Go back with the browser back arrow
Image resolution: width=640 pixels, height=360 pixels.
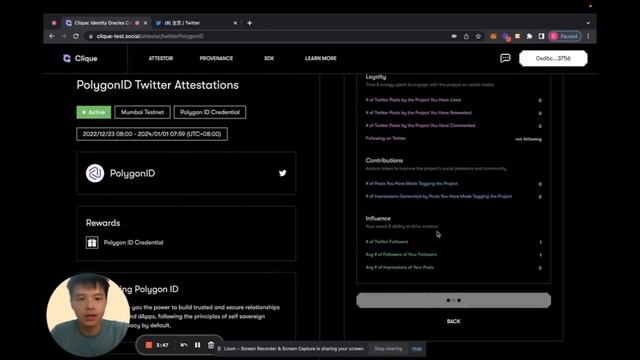point(52,36)
